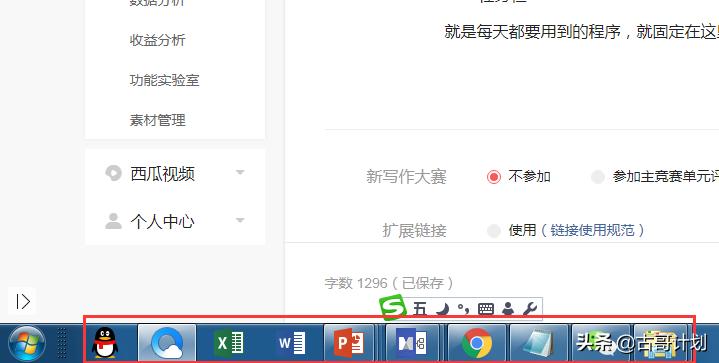Expand the 个人中心 dropdown arrow
Image resolution: width=719 pixels, height=363 pixels.
coord(240,220)
